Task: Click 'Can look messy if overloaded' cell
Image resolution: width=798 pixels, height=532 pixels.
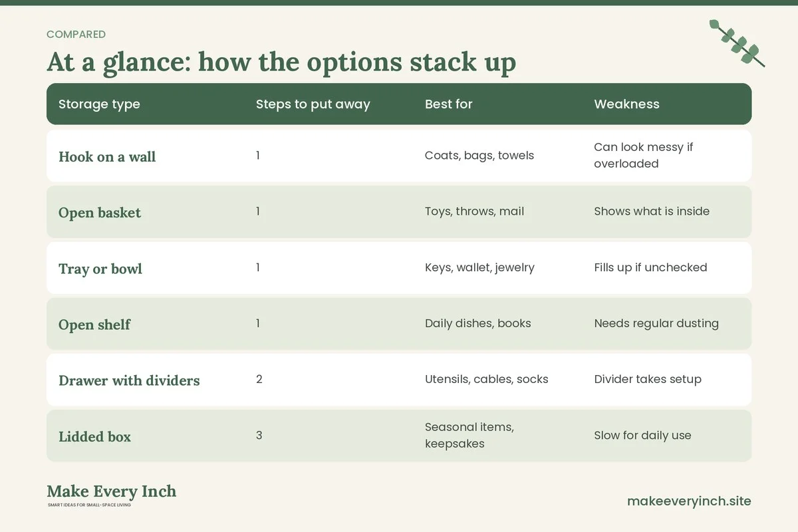Action: [643, 156]
